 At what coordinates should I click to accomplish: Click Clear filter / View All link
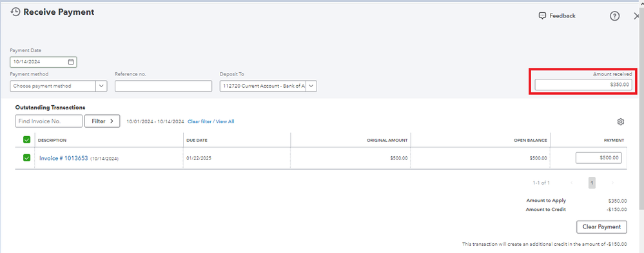click(x=211, y=122)
